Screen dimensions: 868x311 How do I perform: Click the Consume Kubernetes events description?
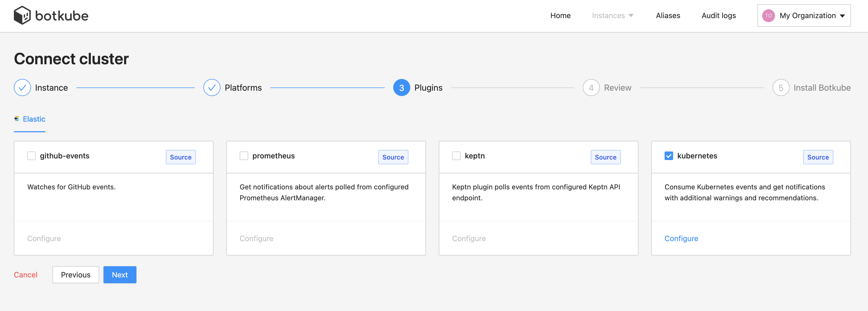coord(745,192)
